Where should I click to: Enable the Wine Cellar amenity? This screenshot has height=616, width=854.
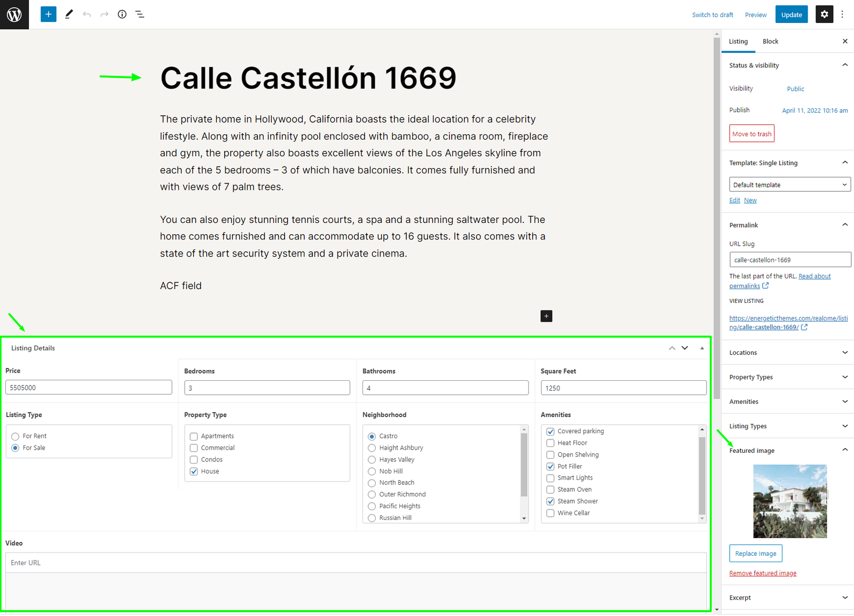coord(550,513)
